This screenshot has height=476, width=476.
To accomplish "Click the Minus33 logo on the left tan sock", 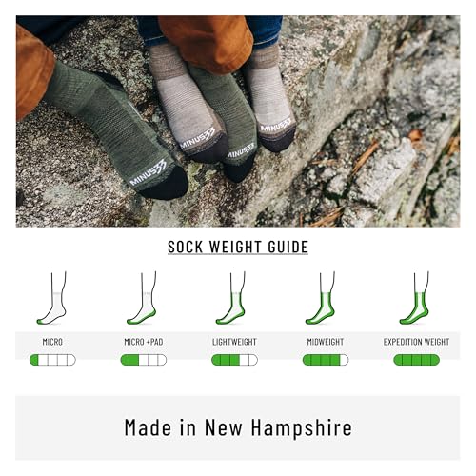I will click(198, 138).
